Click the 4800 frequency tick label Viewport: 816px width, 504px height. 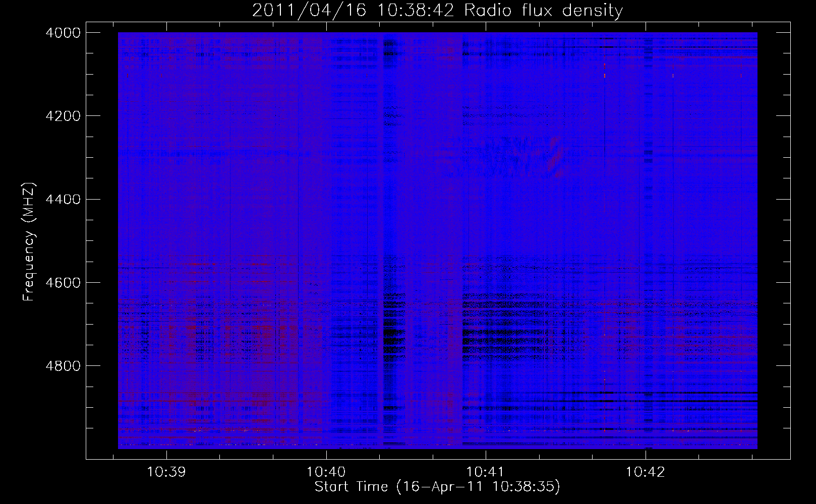click(63, 365)
